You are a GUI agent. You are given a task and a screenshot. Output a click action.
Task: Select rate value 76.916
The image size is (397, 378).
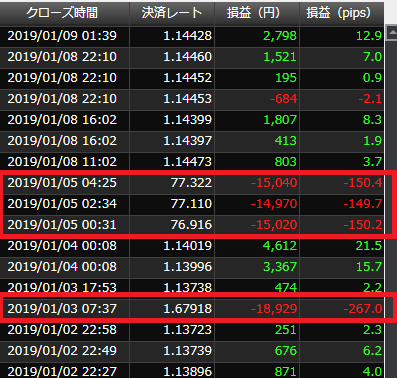[191, 224]
